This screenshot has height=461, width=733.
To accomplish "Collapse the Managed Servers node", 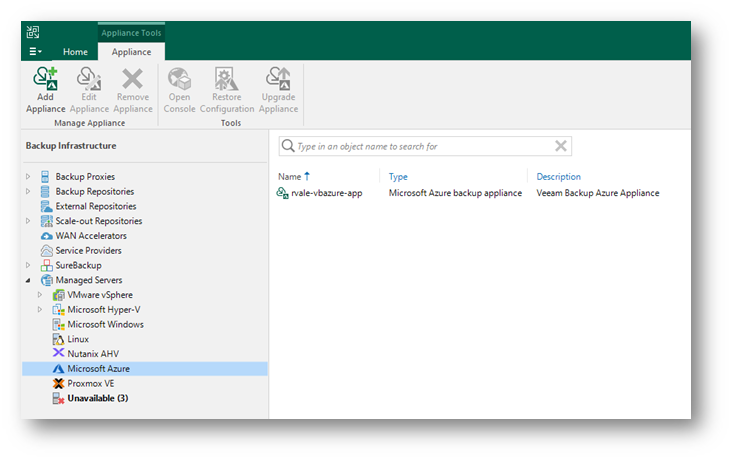I will coord(28,281).
